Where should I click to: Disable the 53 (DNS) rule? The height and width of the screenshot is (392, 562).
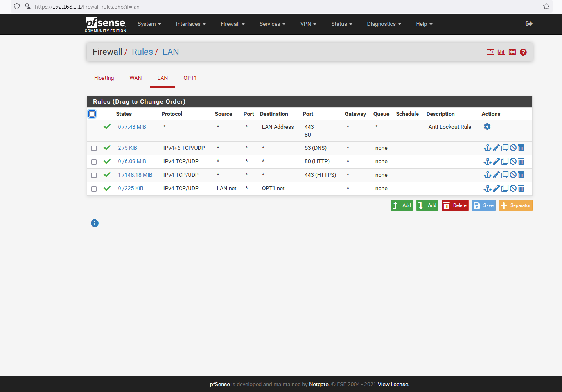(513, 147)
